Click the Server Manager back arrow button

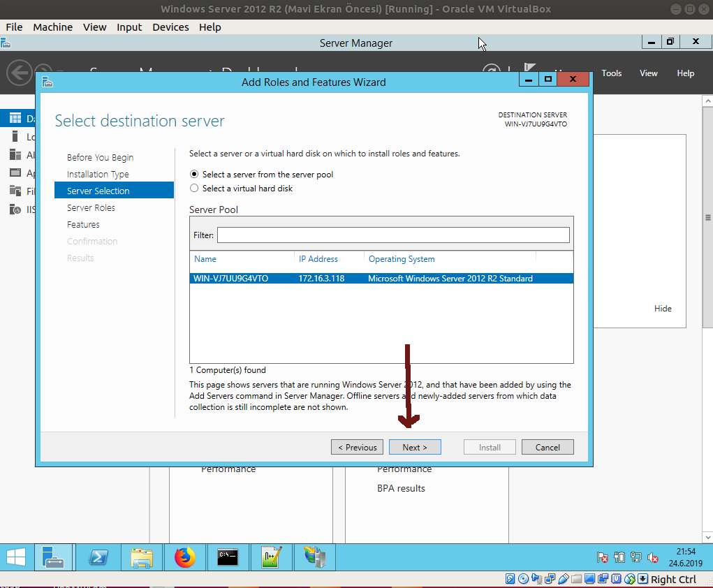click(19, 73)
